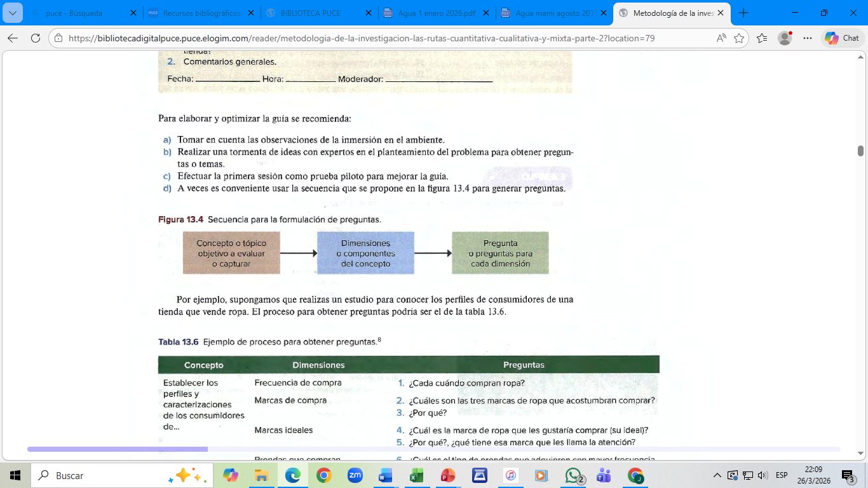Open the Windows Start menu
The image size is (868, 488).
point(15,475)
